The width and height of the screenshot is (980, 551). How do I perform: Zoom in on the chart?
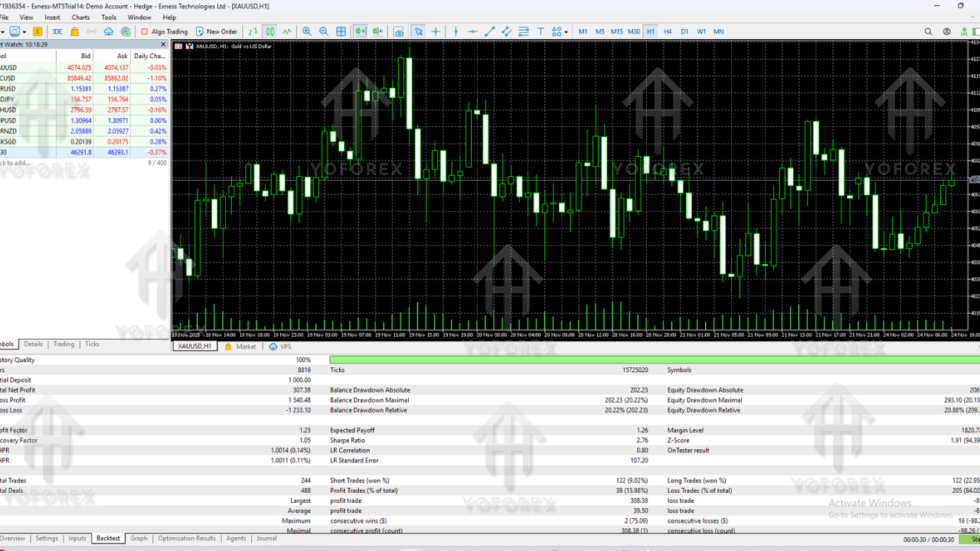click(307, 31)
